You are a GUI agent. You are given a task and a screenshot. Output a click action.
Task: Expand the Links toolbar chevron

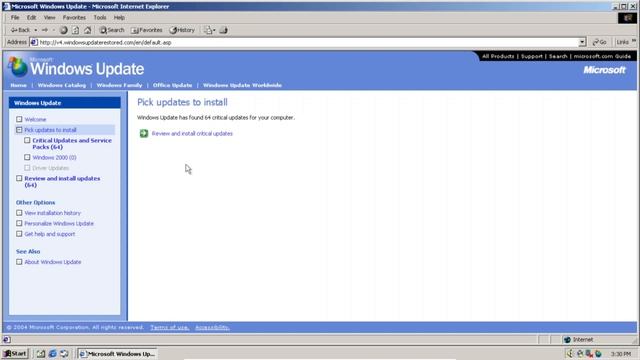click(634, 41)
